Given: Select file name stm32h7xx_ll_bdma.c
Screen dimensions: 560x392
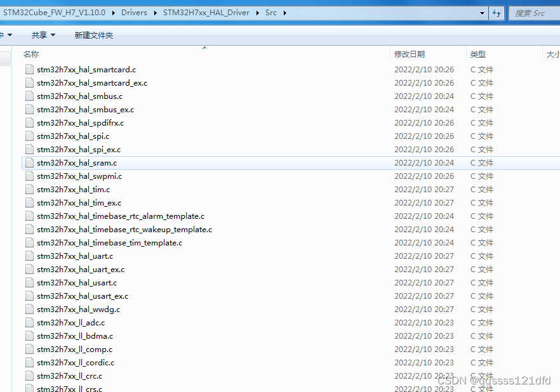Looking at the screenshot, I should tap(75, 336).
